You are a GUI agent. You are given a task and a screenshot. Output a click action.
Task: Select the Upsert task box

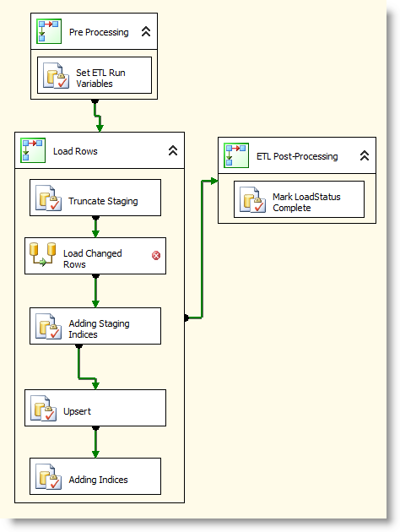95,408
